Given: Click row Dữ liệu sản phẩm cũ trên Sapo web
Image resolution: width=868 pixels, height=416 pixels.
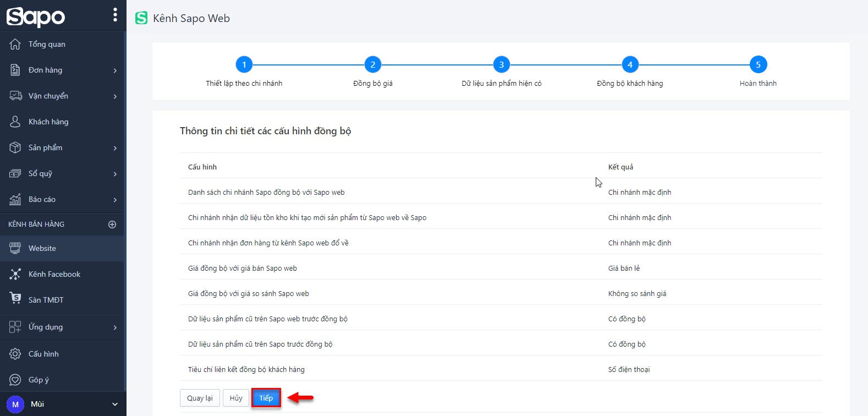Looking at the screenshot, I should click(x=501, y=319).
